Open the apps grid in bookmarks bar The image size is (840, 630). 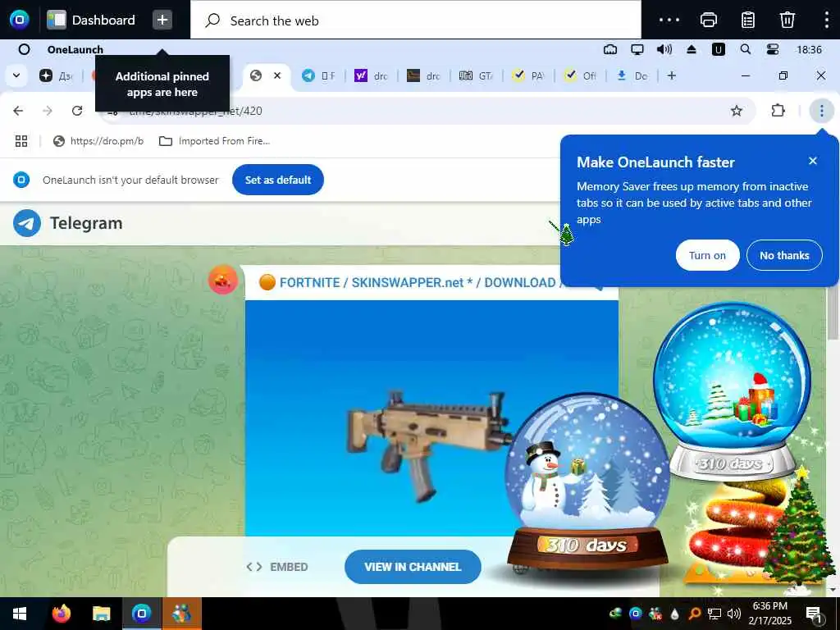21,141
